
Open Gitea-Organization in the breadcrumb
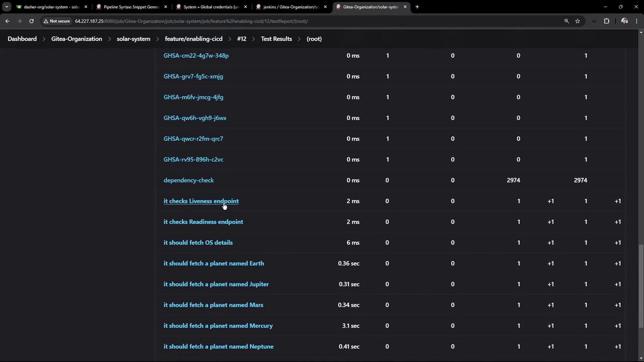tap(76, 39)
